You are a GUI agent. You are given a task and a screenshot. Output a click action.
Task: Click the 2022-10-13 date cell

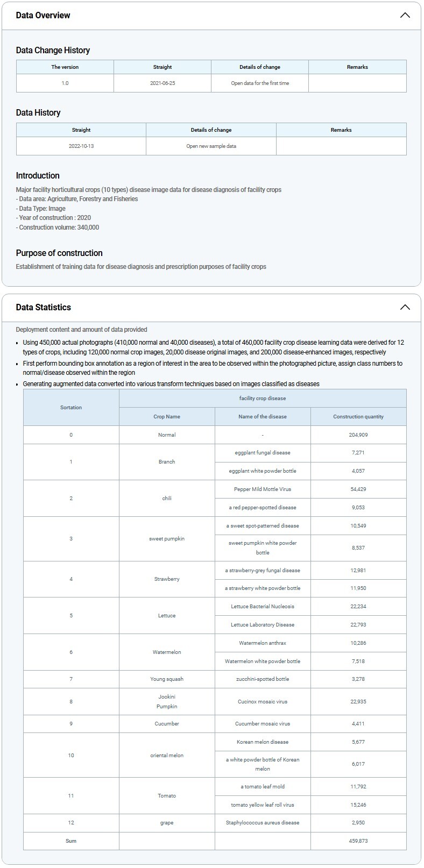(81, 146)
